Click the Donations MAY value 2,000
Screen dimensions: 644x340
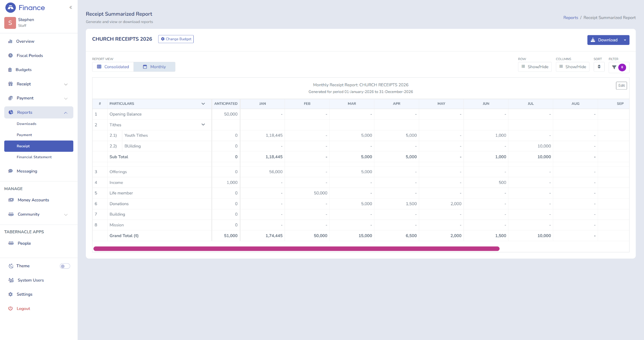[x=456, y=204]
